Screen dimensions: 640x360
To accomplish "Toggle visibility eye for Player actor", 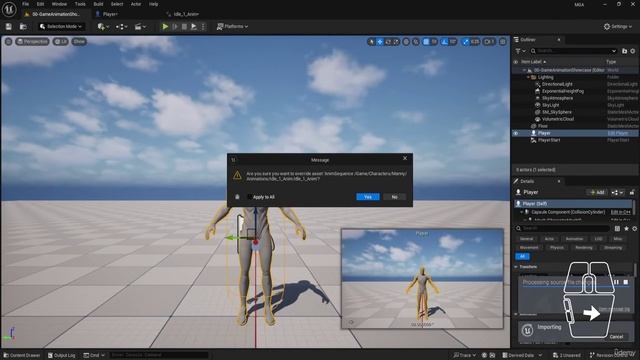I will (x=516, y=133).
